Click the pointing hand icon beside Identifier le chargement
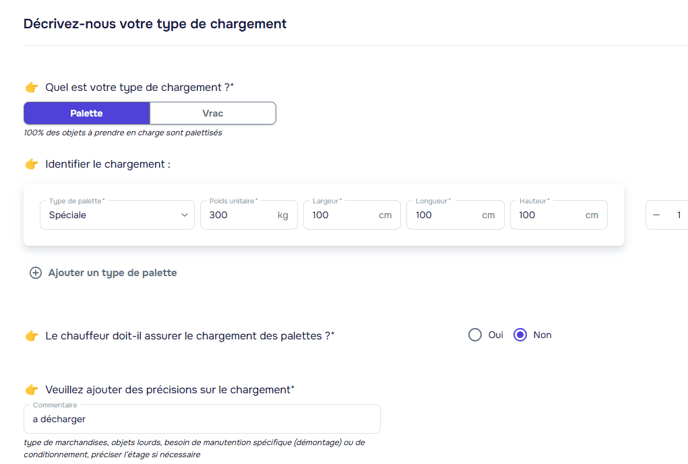 (32, 164)
